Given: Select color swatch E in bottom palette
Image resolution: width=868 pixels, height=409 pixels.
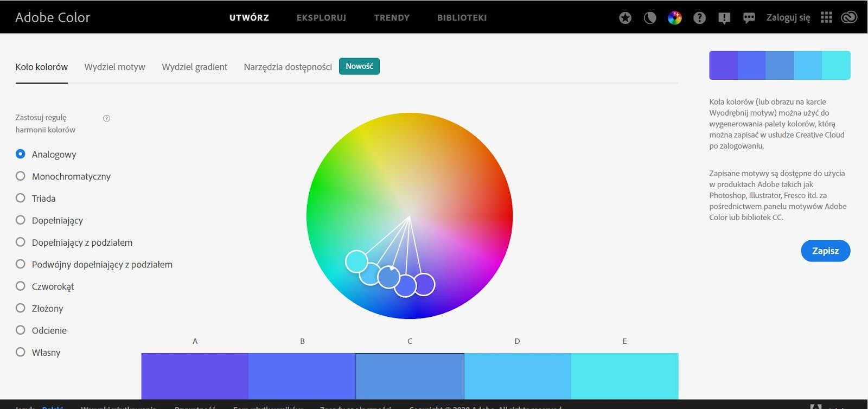Looking at the screenshot, I should pos(624,375).
